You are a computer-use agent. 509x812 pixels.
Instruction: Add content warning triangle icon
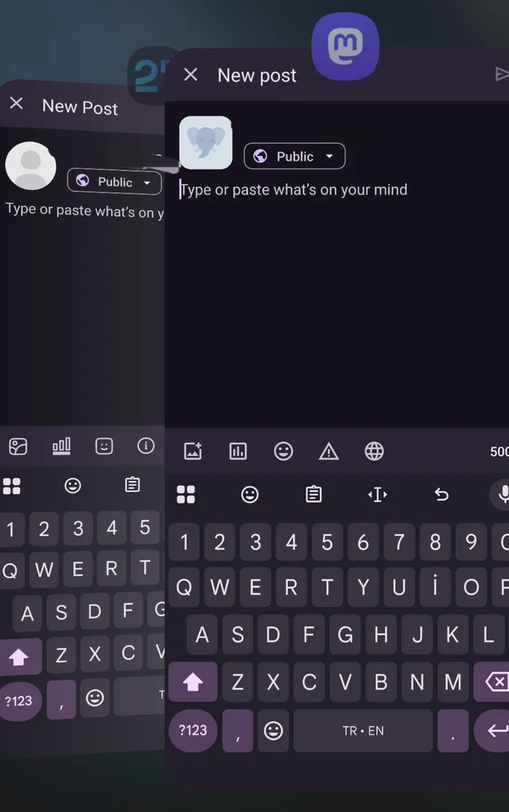pos(328,451)
